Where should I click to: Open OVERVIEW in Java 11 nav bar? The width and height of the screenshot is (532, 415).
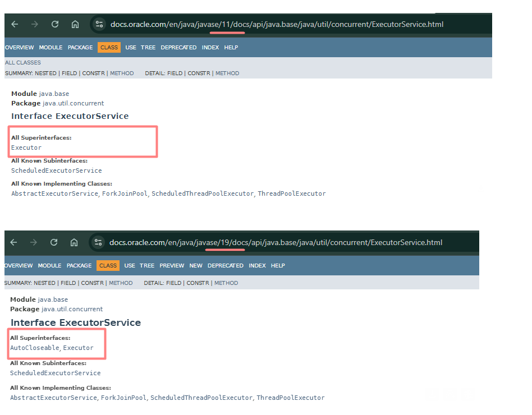coord(19,48)
